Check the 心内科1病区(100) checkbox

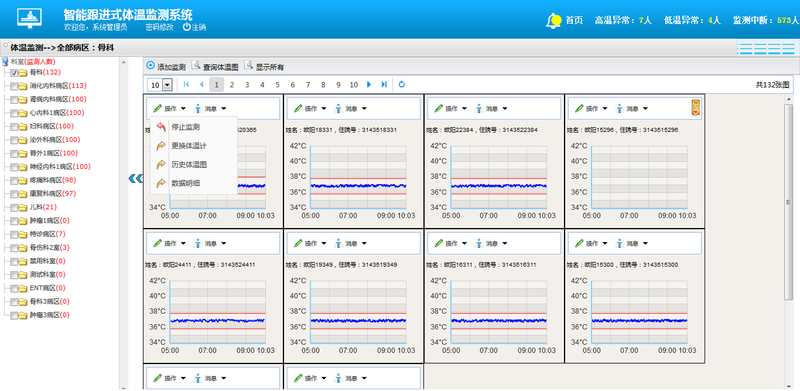tap(14, 113)
